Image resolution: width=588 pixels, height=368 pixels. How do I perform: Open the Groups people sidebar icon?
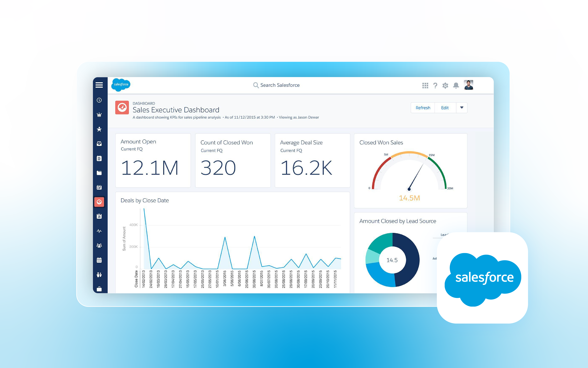99,245
